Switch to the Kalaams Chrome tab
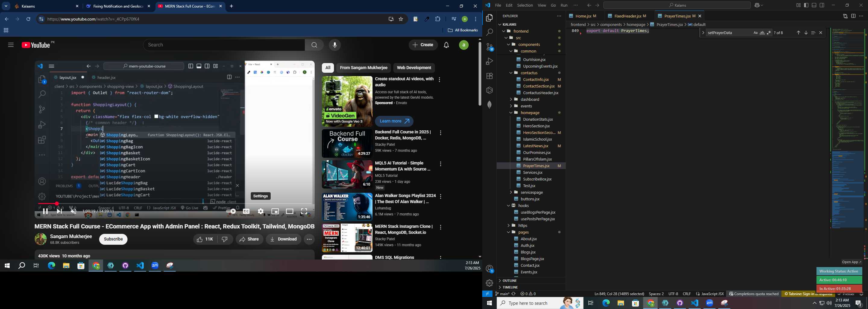868x309 pixels. point(46,6)
